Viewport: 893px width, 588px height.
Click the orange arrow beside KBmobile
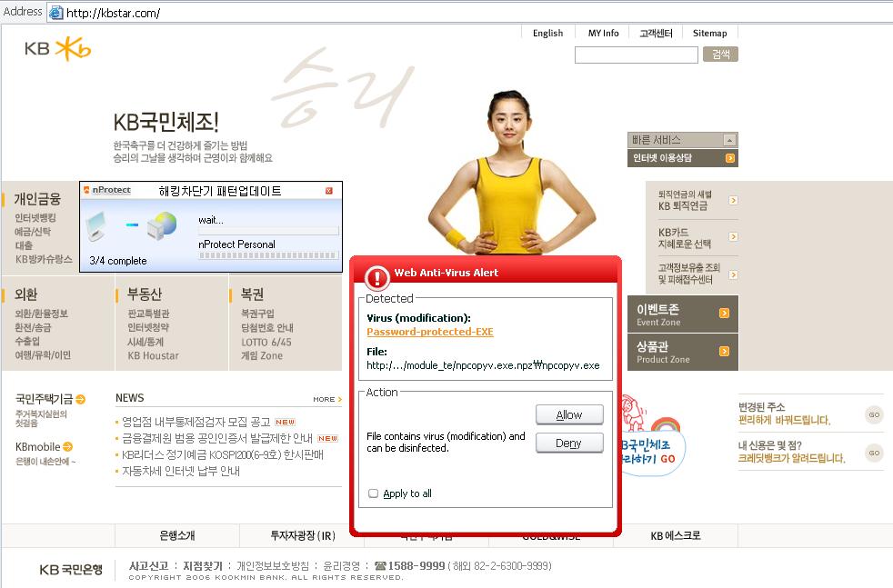tap(67, 446)
